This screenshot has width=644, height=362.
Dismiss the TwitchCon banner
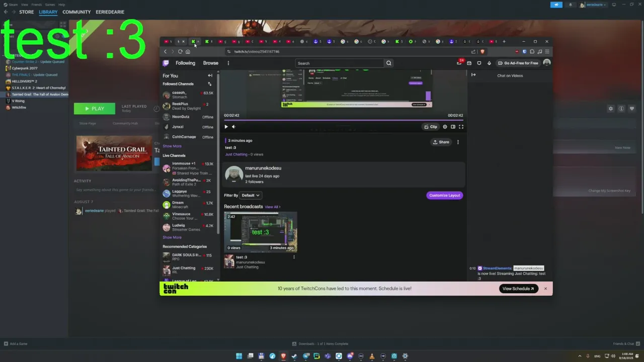[545, 289]
